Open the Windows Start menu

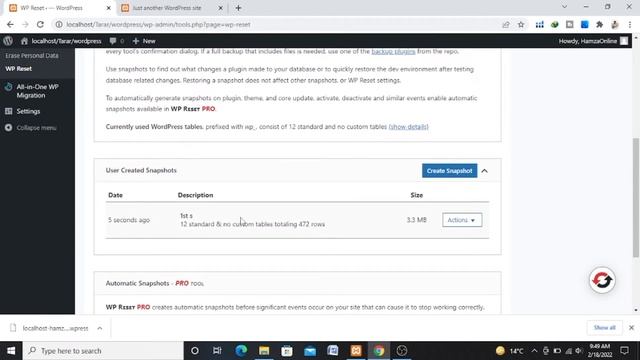tap(11, 351)
